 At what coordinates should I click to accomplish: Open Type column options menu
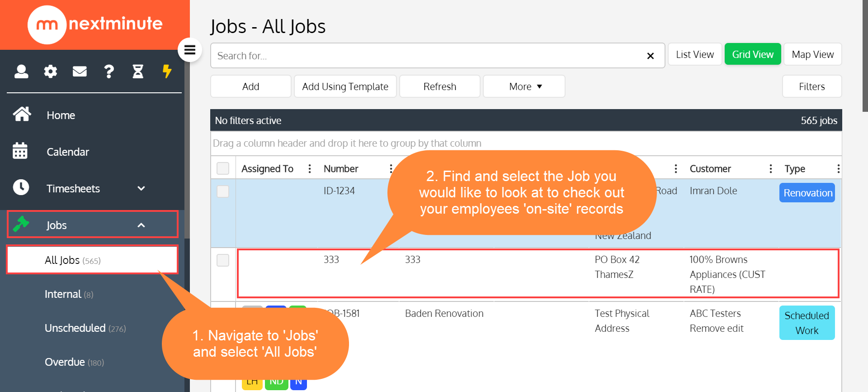click(838, 169)
